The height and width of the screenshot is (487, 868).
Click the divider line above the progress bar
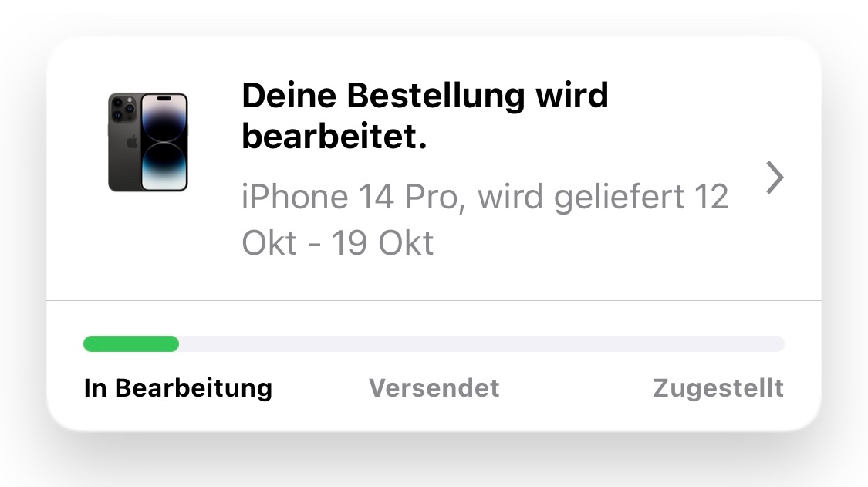[x=434, y=300]
